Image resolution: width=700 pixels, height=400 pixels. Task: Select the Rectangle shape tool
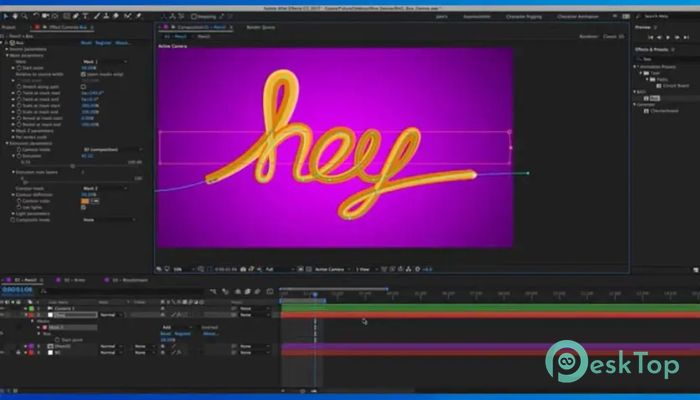click(67, 17)
